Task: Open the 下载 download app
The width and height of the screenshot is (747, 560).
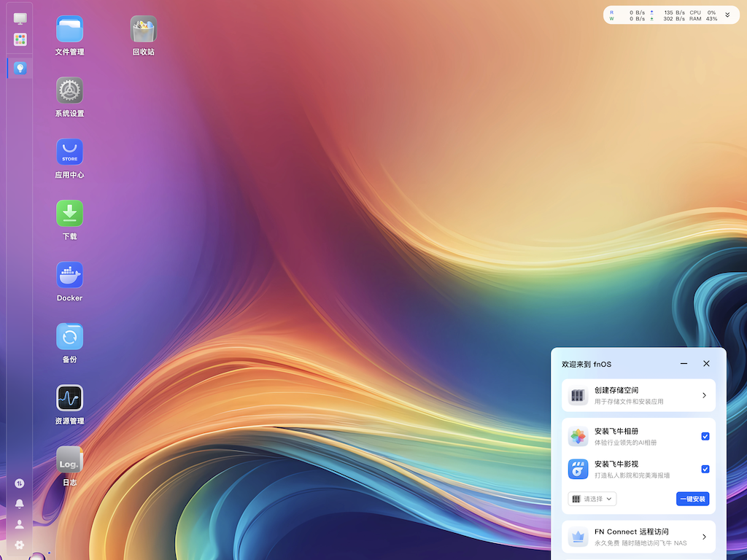Action: coord(69,214)
